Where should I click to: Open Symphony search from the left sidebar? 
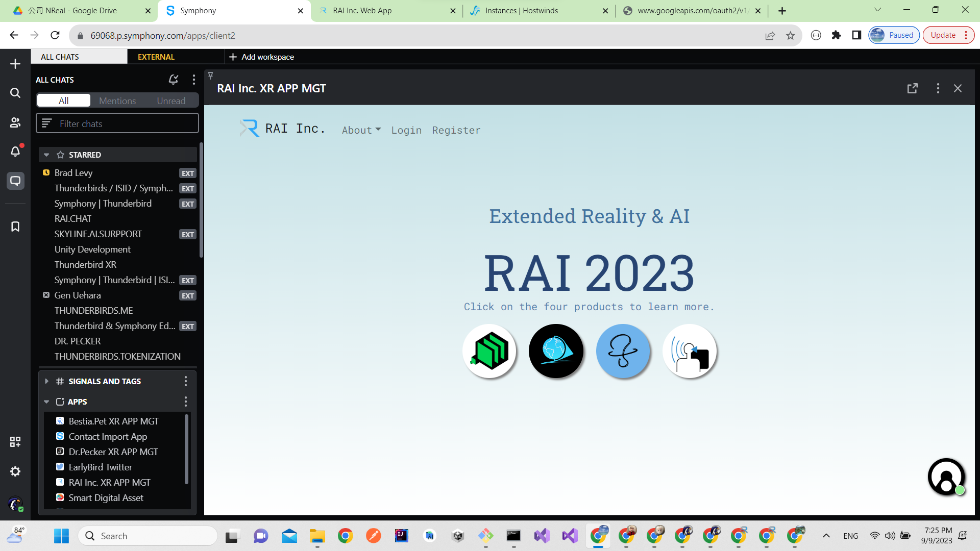[x=15, y=93]
